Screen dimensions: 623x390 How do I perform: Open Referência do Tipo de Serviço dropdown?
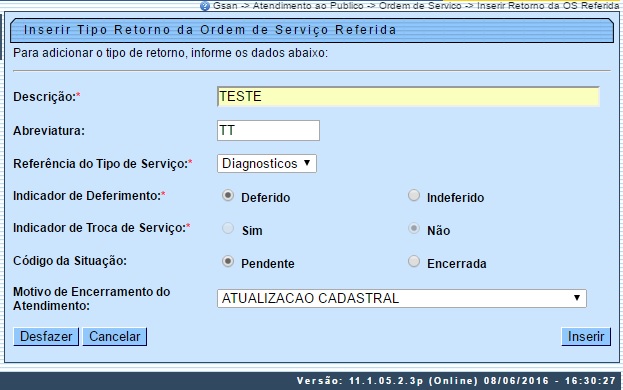267,164
